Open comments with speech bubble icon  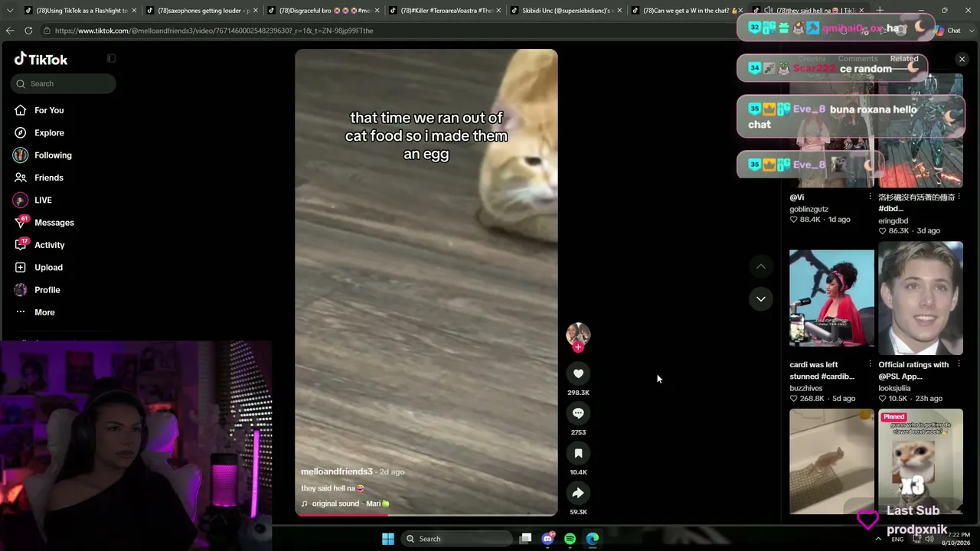coord(578,413)
